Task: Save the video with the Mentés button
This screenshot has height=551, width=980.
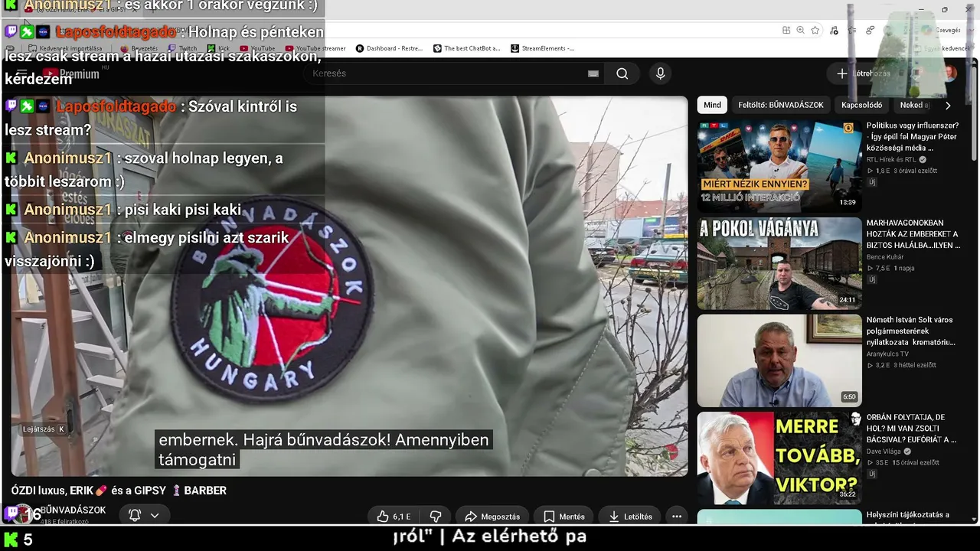Action: point(563,517)
